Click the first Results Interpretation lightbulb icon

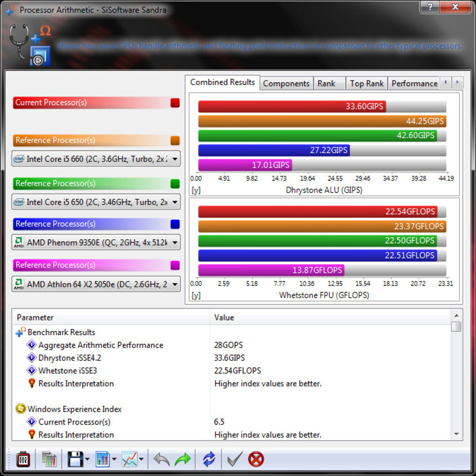coord(32,383)
